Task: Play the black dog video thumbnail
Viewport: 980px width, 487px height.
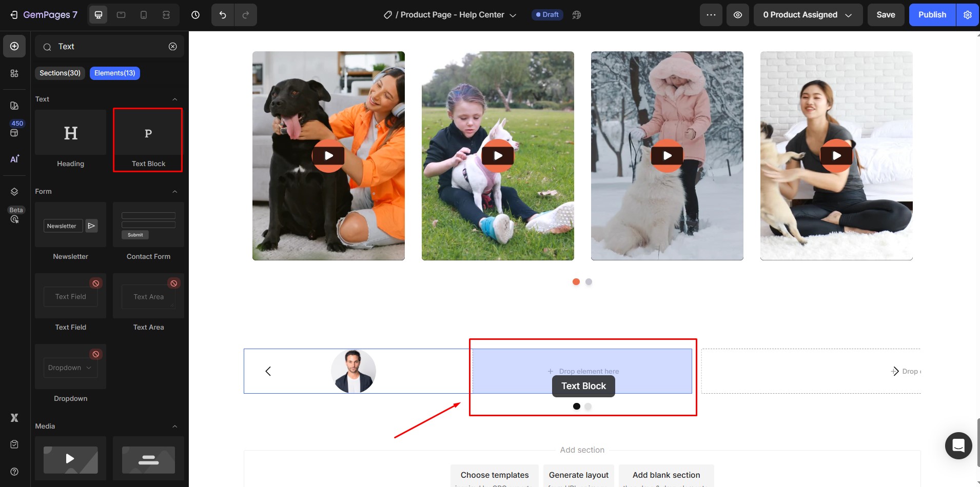Action: coord(328,156)
